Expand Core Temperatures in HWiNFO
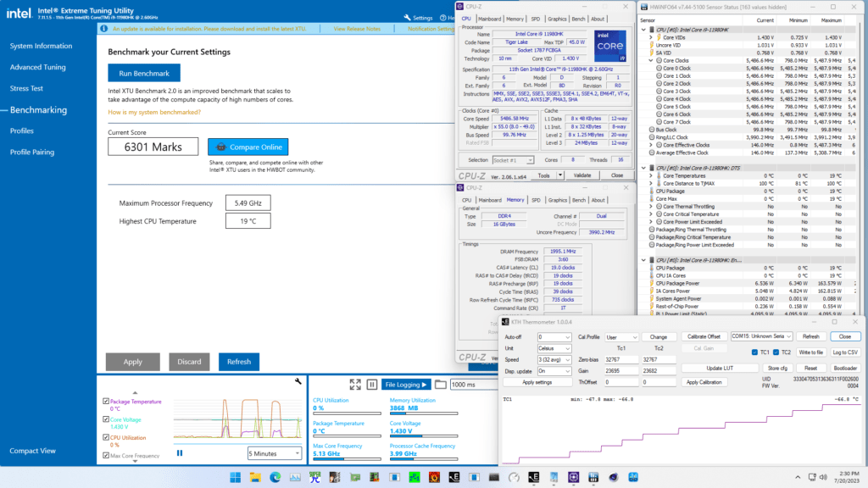Viewport: 868px width, 488px height. pos(651,175)
